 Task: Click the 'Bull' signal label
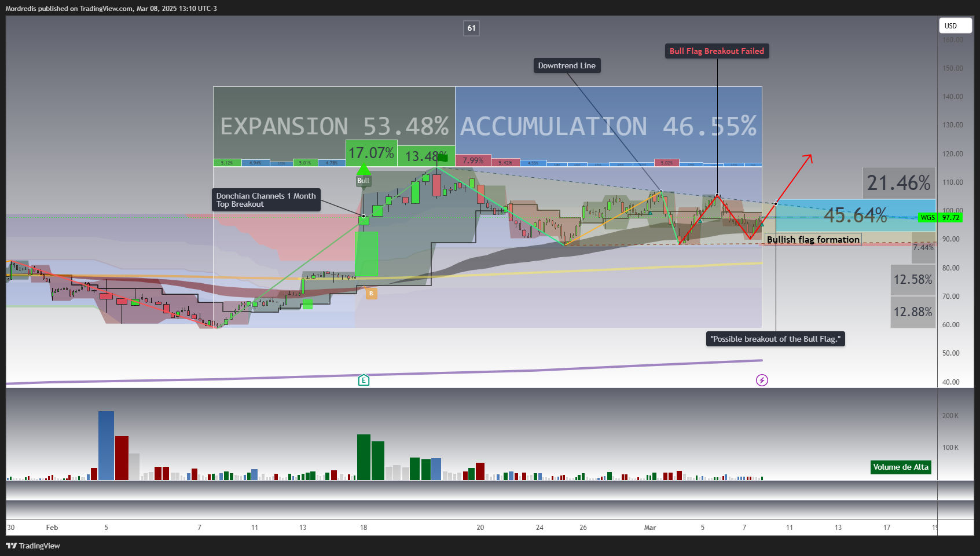(x=363, y=181)
